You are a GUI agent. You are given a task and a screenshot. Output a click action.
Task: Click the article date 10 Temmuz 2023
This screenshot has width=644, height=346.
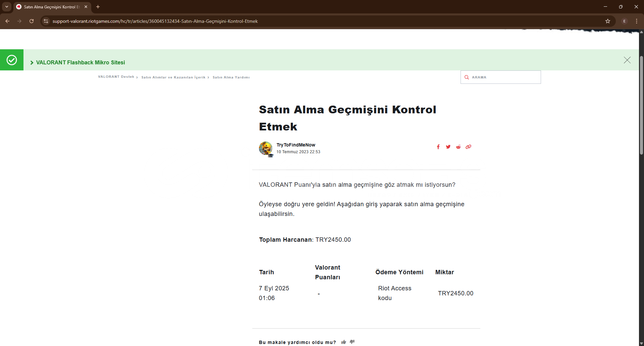298,152
